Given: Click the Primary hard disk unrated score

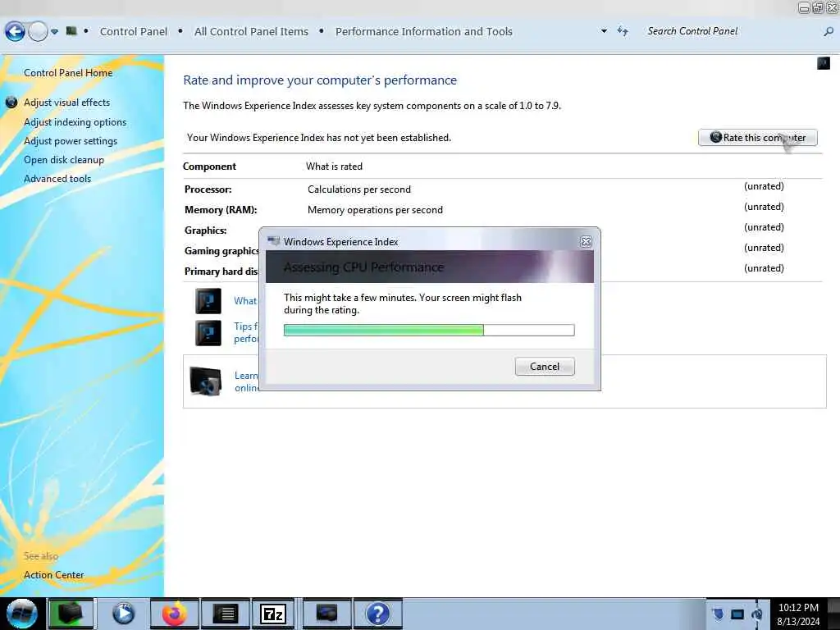Looking at the screenshot, I should 764,268.
